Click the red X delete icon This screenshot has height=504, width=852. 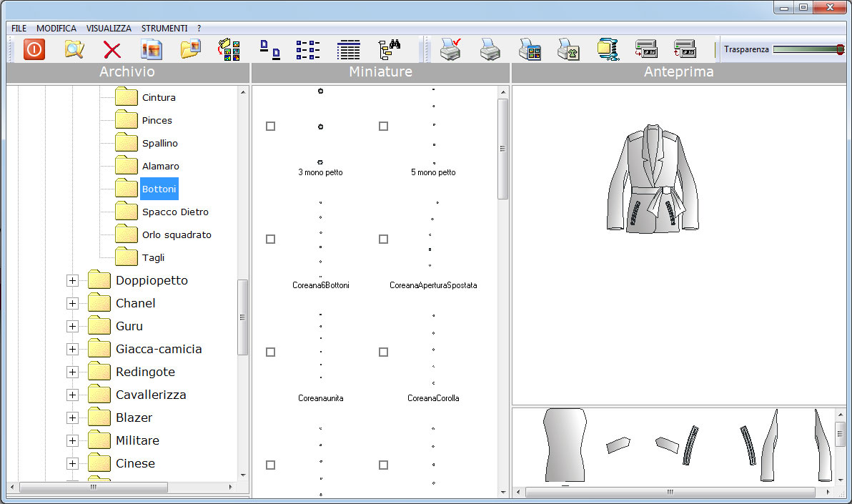112,50
